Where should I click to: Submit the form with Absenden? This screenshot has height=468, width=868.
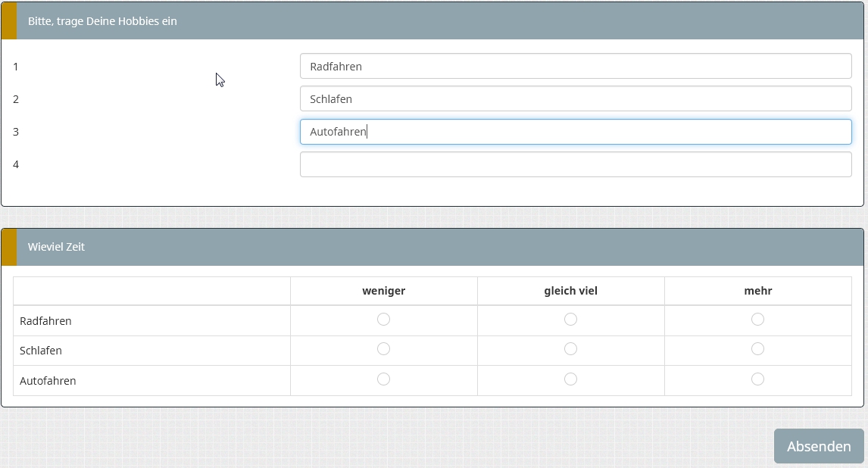pyautogui.click(x=818, y=446)
